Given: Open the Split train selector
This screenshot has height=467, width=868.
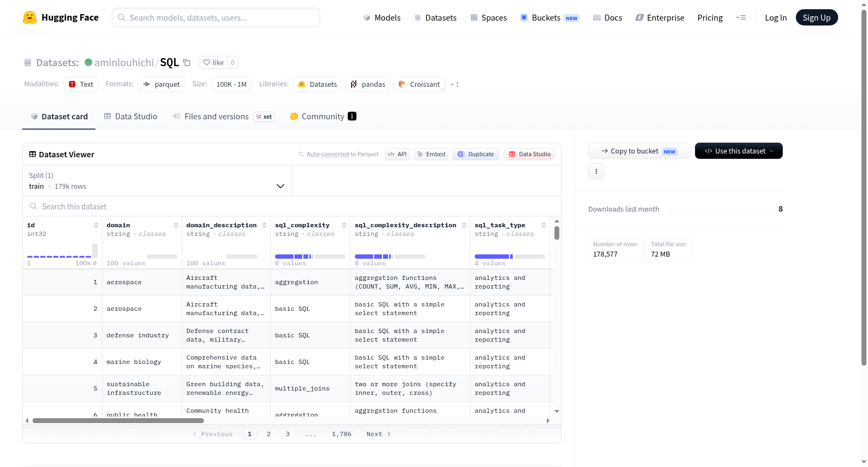Looking at the screenshot, I should pos(157,181).
